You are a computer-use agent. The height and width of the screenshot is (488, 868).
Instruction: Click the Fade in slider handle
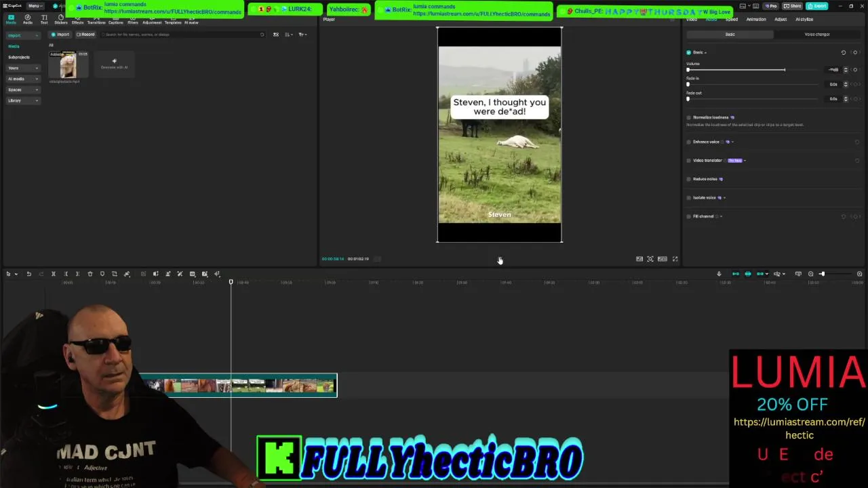coord(688,84)
